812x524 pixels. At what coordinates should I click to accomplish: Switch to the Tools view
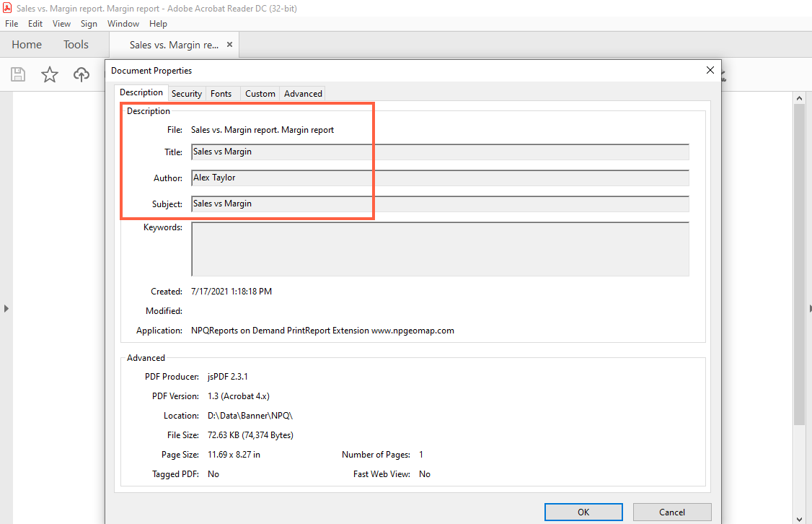click(76, 45)
